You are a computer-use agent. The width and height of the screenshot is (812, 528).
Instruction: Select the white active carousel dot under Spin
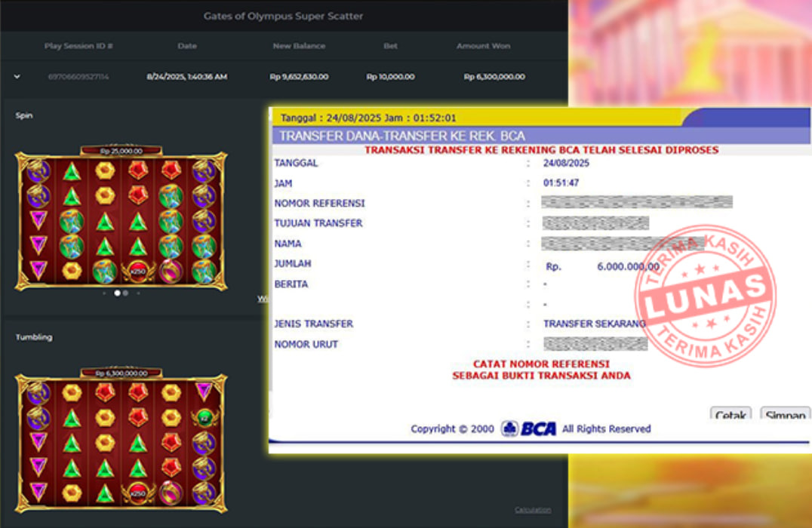(x=118, y=293)
